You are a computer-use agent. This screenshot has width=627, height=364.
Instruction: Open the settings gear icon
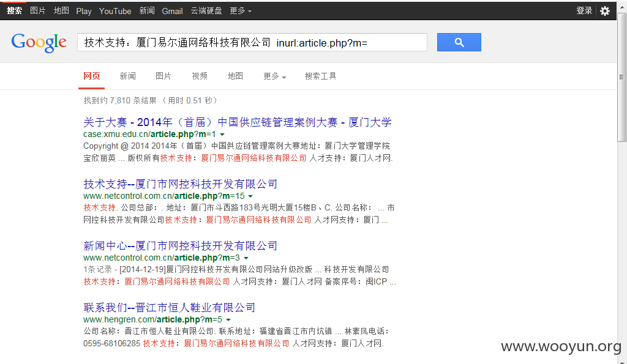coord(604,11)
